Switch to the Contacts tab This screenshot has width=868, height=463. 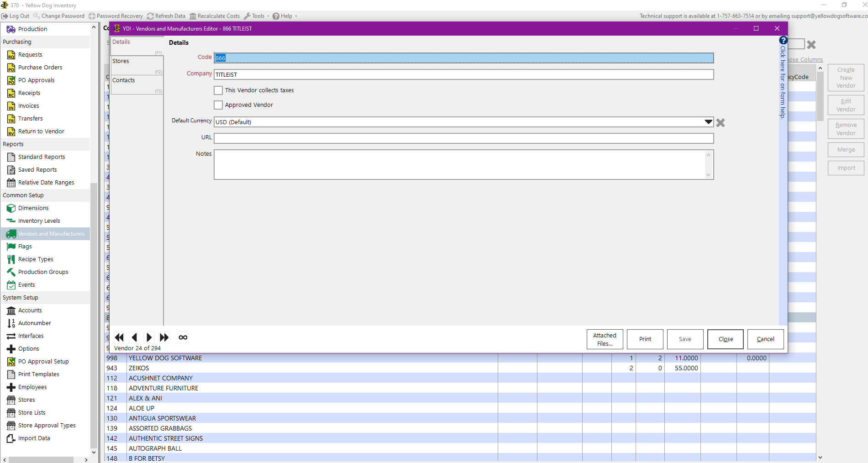coord(137,80)
